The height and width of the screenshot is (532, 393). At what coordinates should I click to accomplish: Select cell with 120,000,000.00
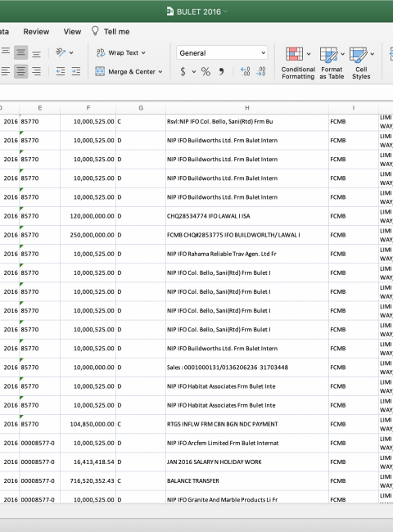click(x=88, y=216)
